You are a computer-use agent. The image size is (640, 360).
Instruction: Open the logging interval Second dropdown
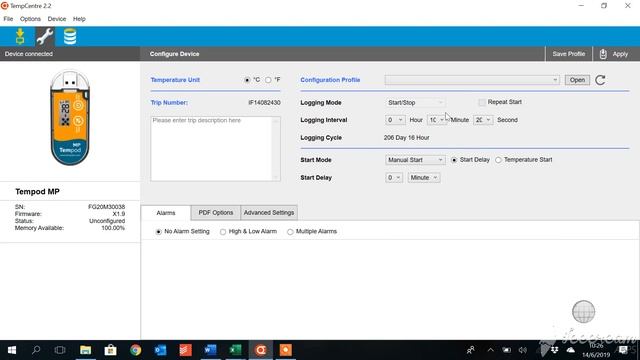coord(483,120)
